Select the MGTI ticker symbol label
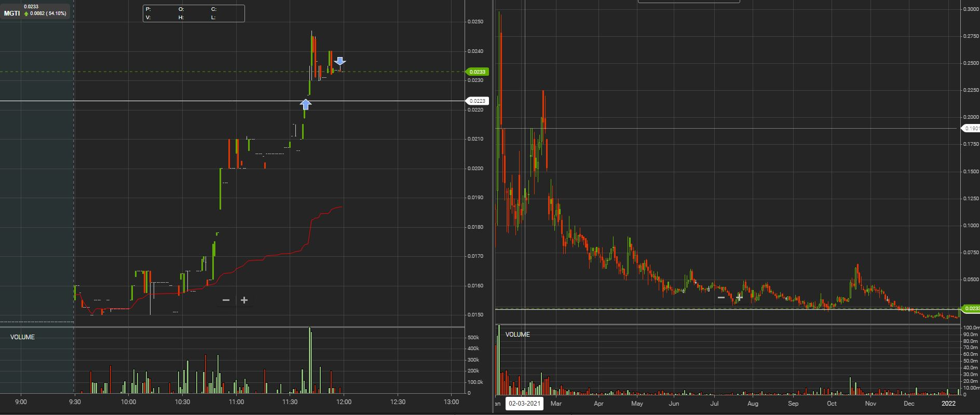 click(11, 13)
